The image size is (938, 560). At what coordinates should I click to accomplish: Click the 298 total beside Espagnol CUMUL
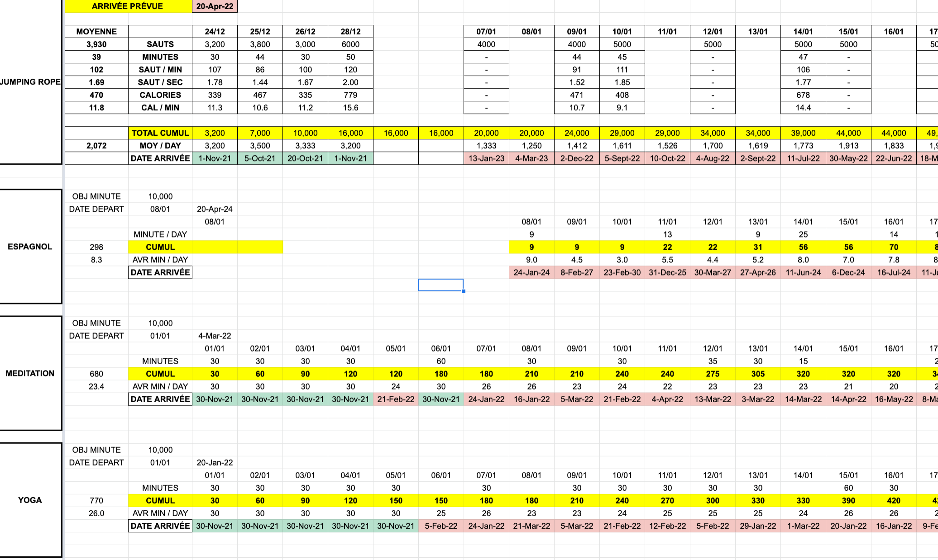click(x=96, y=247)
